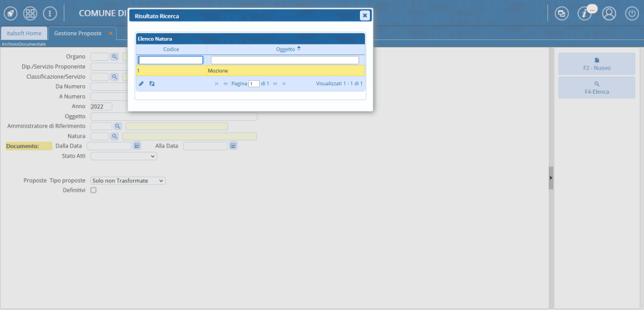
Task: Open the user profile icon
Action: click(609, 13)
